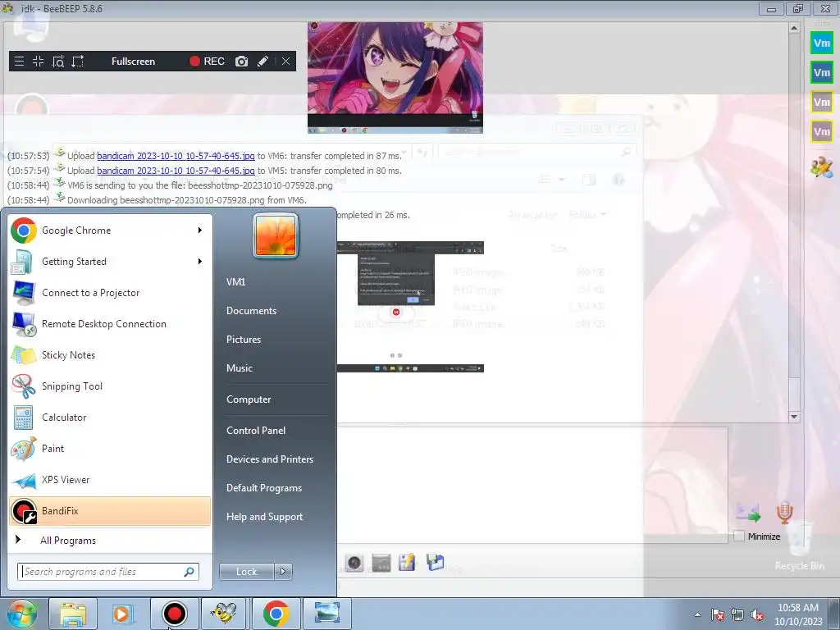Click the Lock button

(246, 572)
